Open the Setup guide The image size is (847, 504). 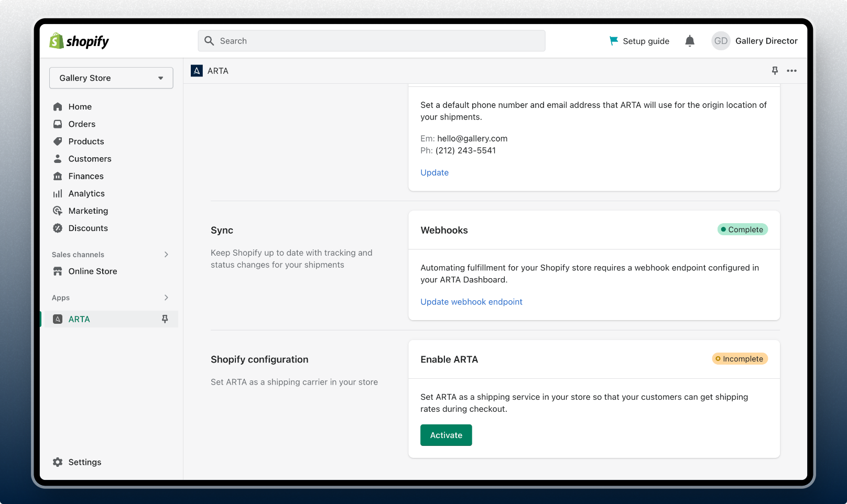click(x=639, y=41)
